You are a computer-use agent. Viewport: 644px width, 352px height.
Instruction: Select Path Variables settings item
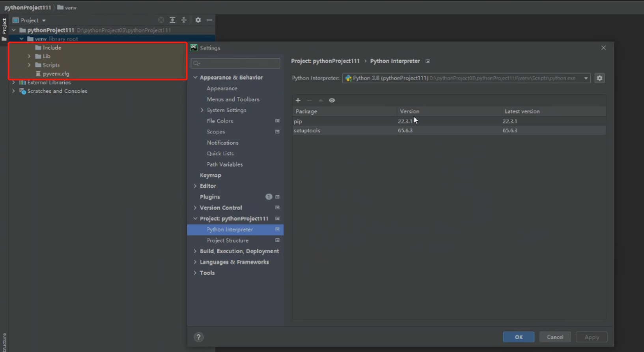[x=225, y=165]
